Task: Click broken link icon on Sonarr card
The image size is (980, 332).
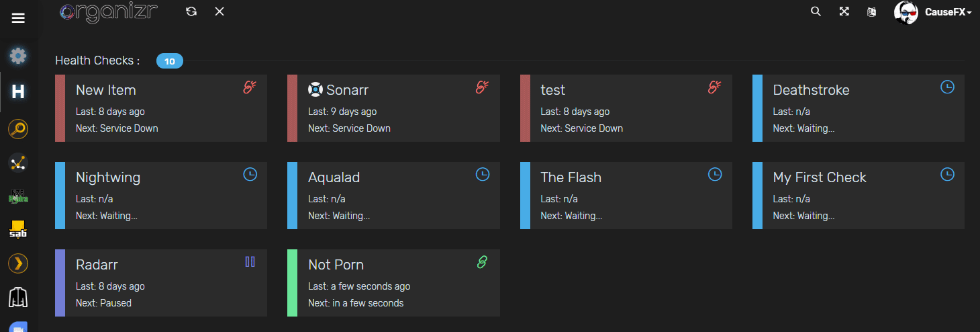Action: click(x=482, y=87)
